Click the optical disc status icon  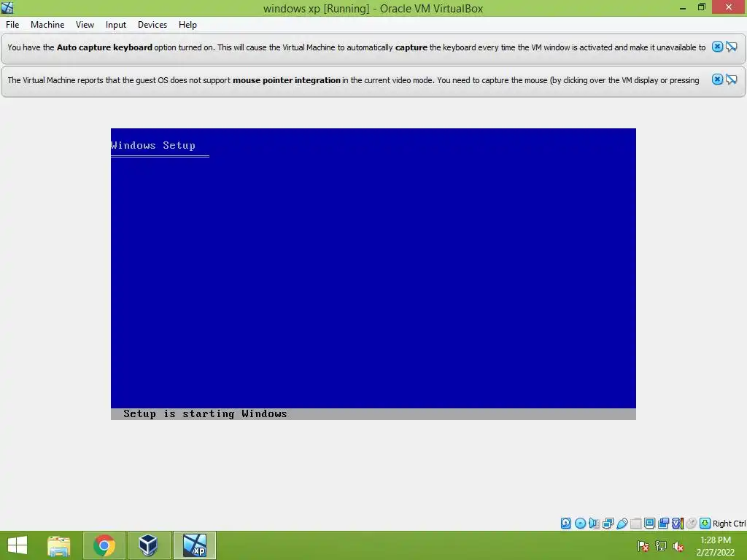point(580,524)
